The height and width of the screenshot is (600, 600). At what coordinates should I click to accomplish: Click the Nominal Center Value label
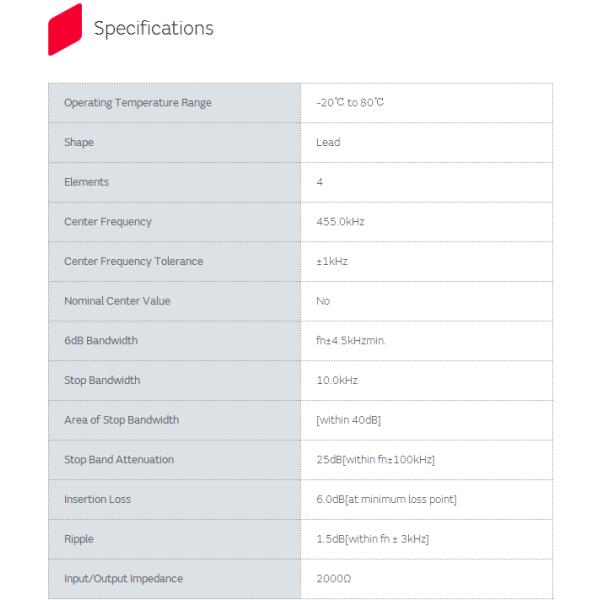117,301
